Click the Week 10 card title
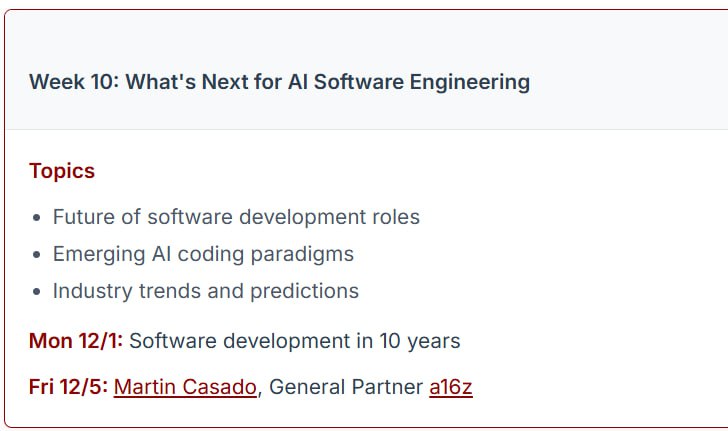728x431 pixels. coord(279,82)
